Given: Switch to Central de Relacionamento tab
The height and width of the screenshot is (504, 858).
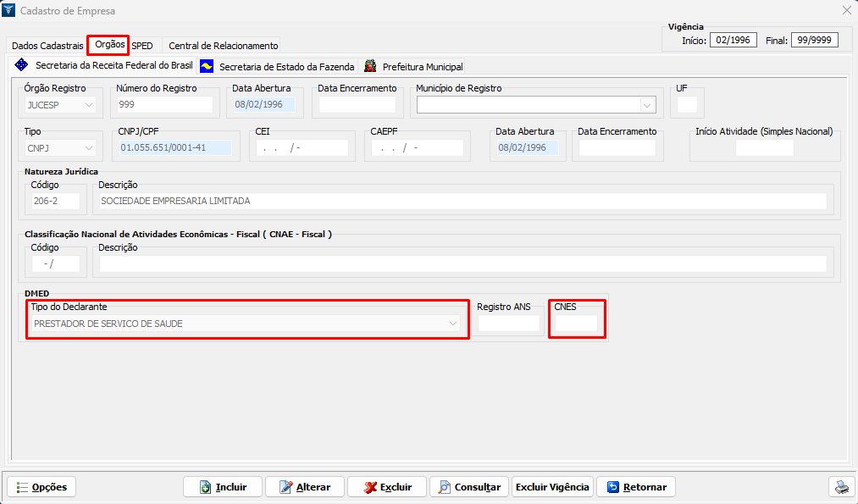Looking at the screenshot, I should click(223, 46).
